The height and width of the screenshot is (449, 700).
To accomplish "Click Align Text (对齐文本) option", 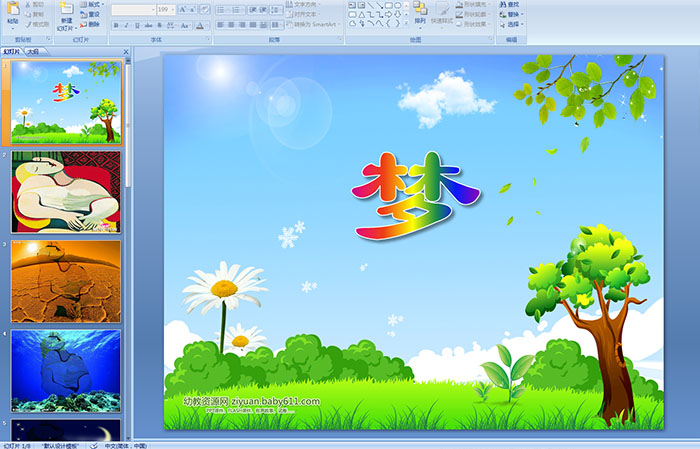I will 304,14.
